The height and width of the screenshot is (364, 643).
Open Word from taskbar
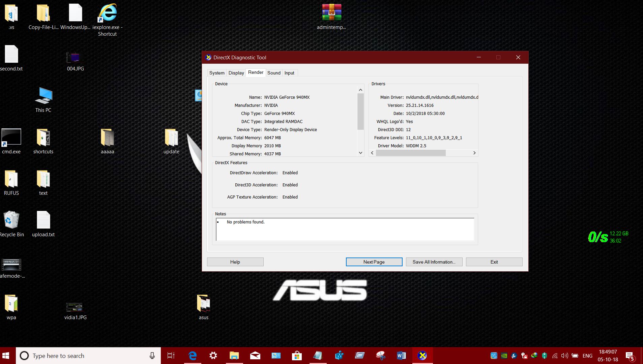point(401,356)
